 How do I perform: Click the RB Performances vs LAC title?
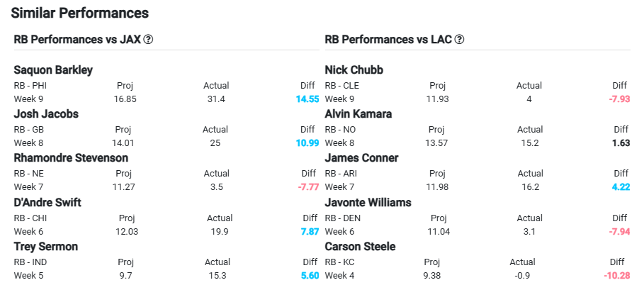[x=388, y=40]
